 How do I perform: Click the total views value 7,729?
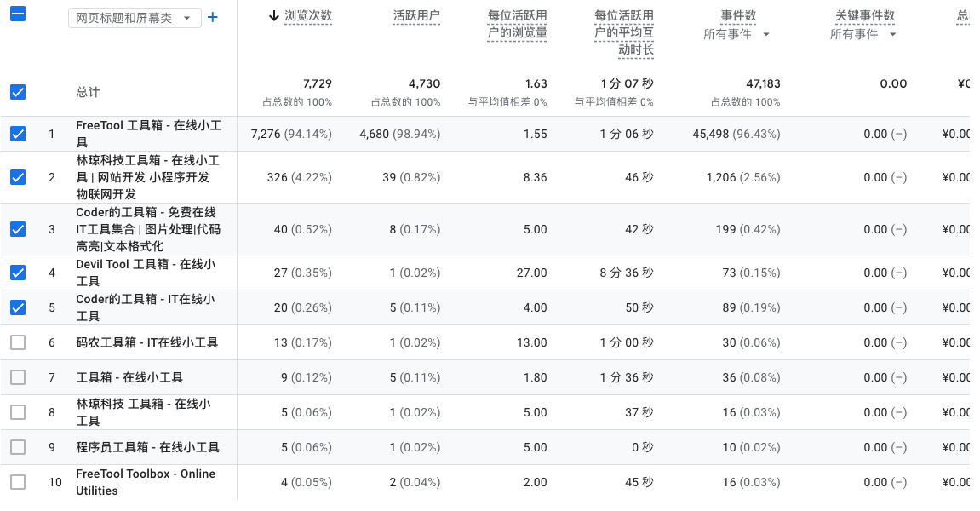[x=317, y=83]
